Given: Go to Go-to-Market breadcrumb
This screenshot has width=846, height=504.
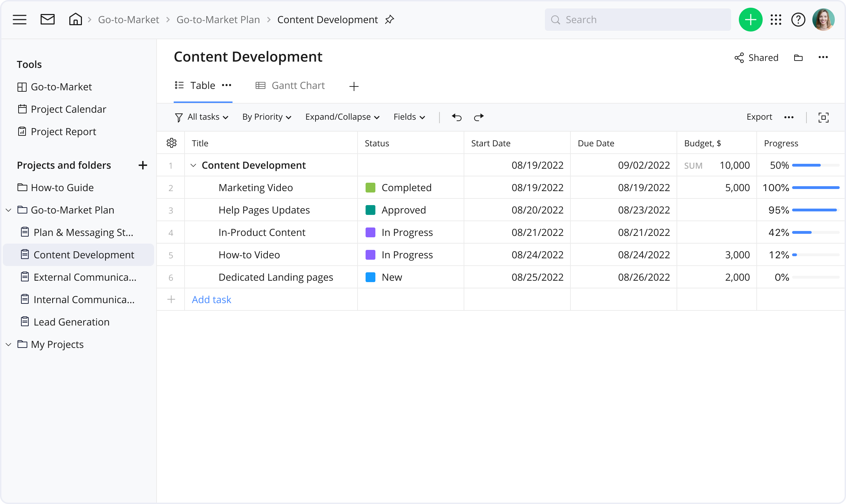Looking at the screenshot, I should click(x=129, y=20).
